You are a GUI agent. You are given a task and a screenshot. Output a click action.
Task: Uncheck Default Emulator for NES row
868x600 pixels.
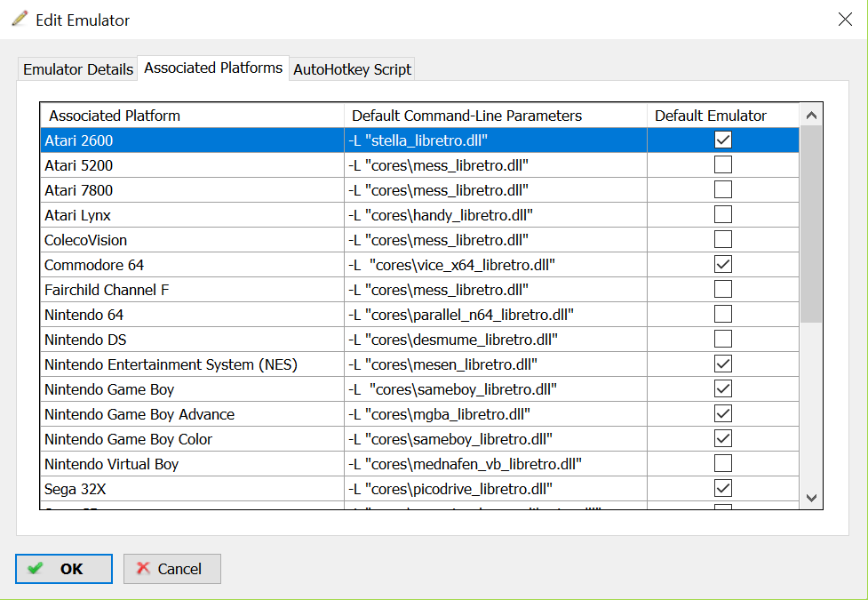coord(723,364)
